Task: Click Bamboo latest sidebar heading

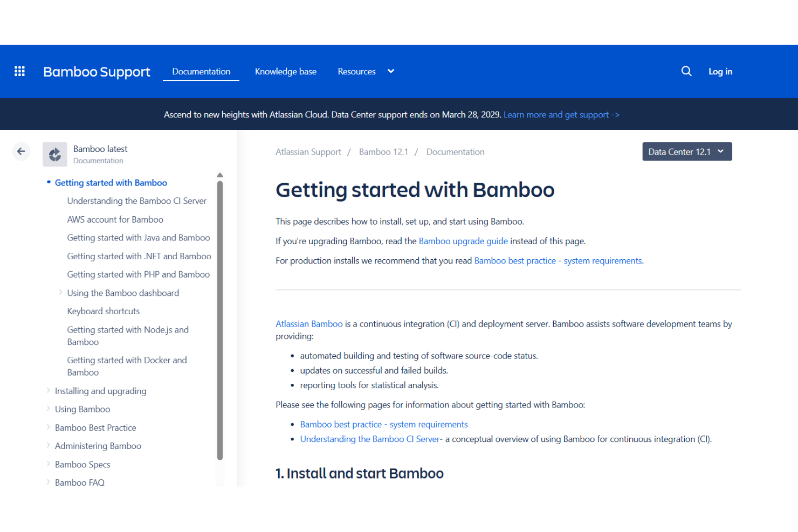Action: (x=100, y=149)
